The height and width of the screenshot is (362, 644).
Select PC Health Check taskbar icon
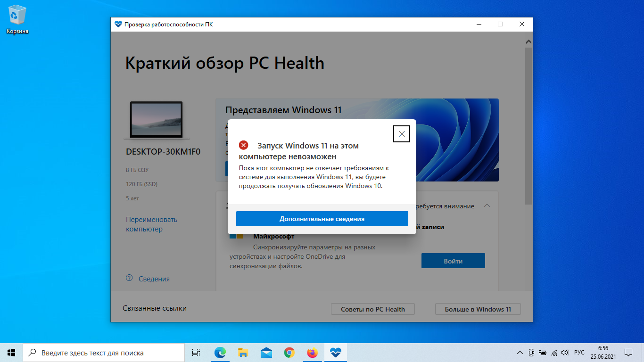click(x=335, y=353)
